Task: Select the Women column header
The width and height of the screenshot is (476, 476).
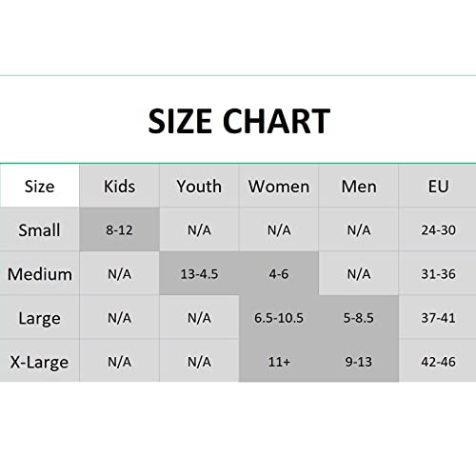Action: [279, 186]
